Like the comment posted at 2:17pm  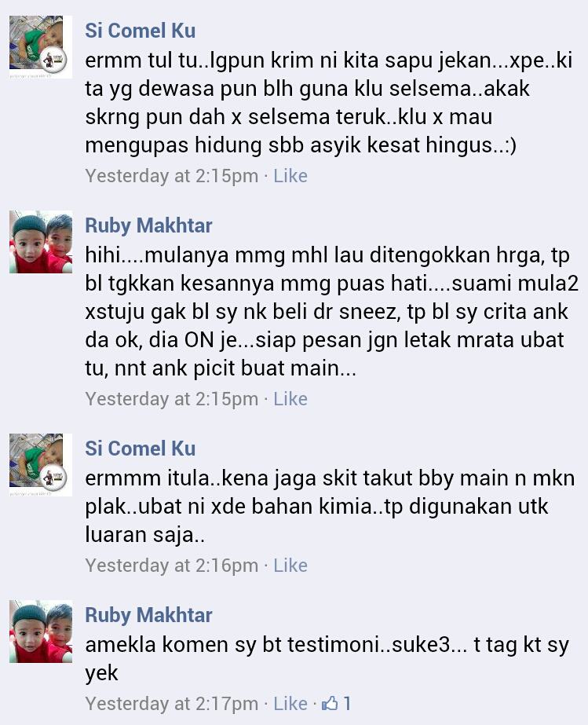click(x=290, y=703)
